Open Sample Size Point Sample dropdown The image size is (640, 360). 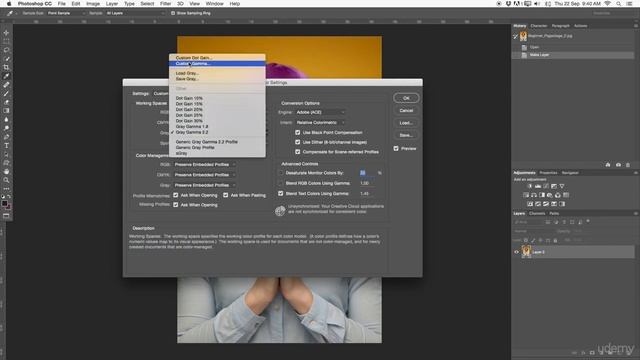click(x=66, y=13)
